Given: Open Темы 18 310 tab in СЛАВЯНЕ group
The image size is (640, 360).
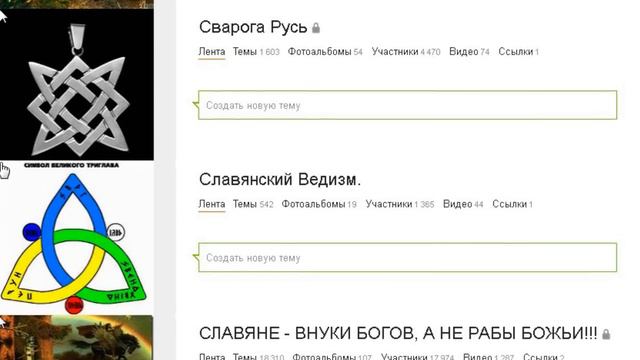Looking at the screenshot, I should (x=258, y=357).
